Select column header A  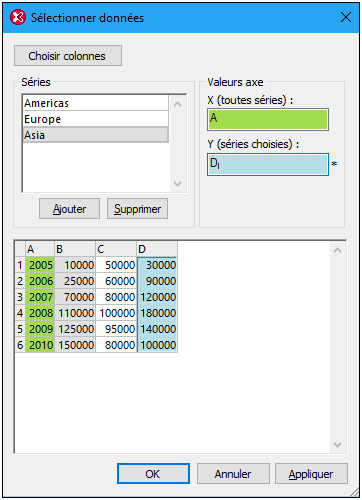pyautogui.click(x=40, y=249)
